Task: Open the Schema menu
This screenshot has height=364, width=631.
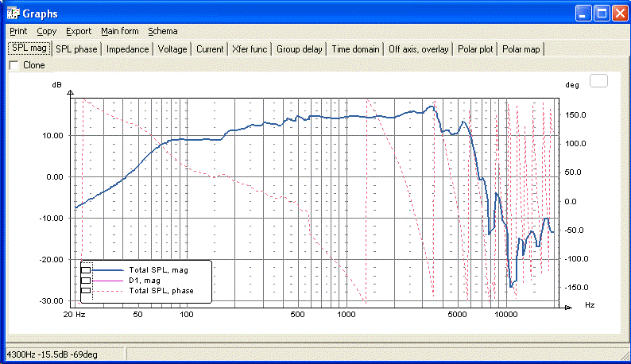Action: 163,31
